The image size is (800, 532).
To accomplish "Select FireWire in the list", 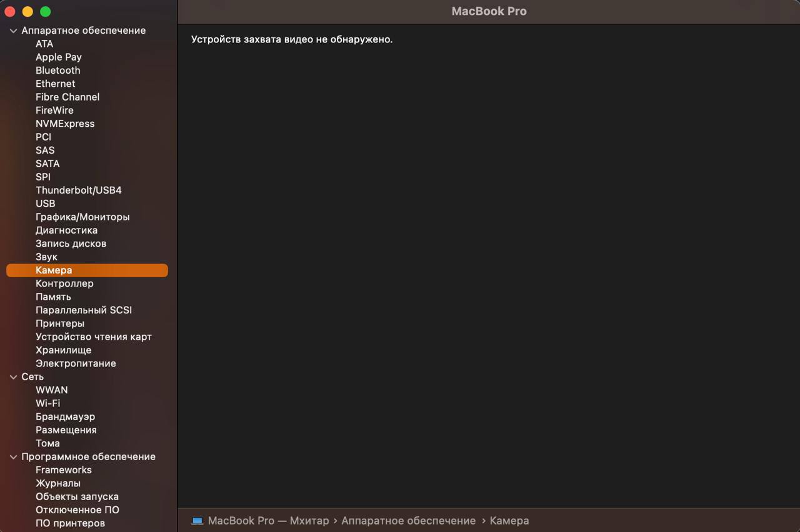I will pos(54,111).
